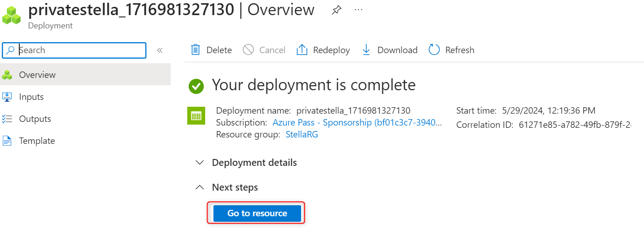Open the Inputs menu item

pyautogui.click(x=31, y=97)
